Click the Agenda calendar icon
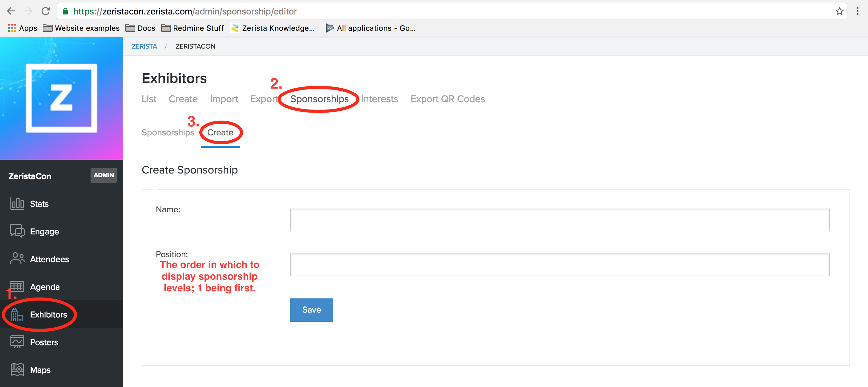This screenshot has height=387, width=868. (17, 286)
